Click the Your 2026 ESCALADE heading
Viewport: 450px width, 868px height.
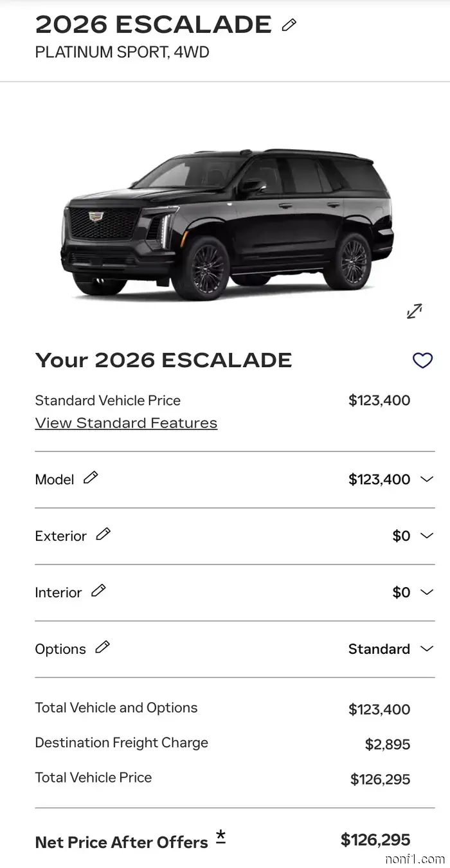(x=163, y=360)
